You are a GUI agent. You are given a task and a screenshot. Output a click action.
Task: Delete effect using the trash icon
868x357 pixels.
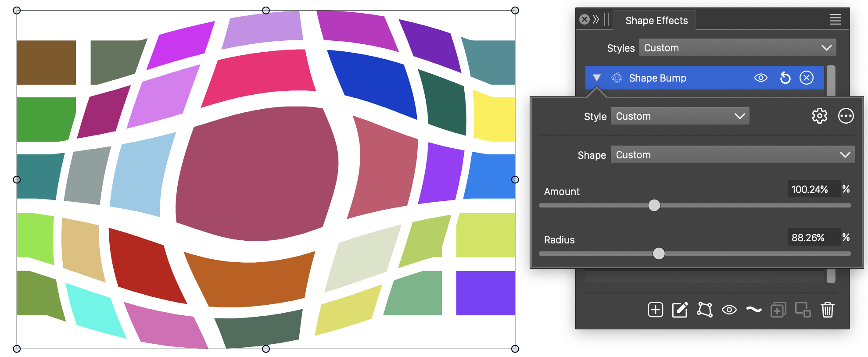coord(827,310)
